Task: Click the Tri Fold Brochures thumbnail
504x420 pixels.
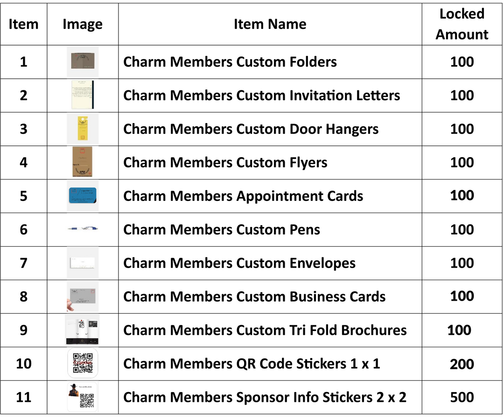Action: coord(83,330)
